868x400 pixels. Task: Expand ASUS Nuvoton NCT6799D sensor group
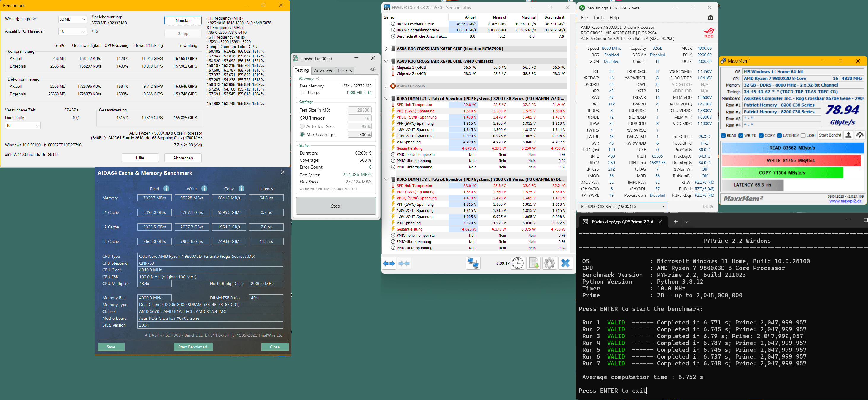(386, 49)
